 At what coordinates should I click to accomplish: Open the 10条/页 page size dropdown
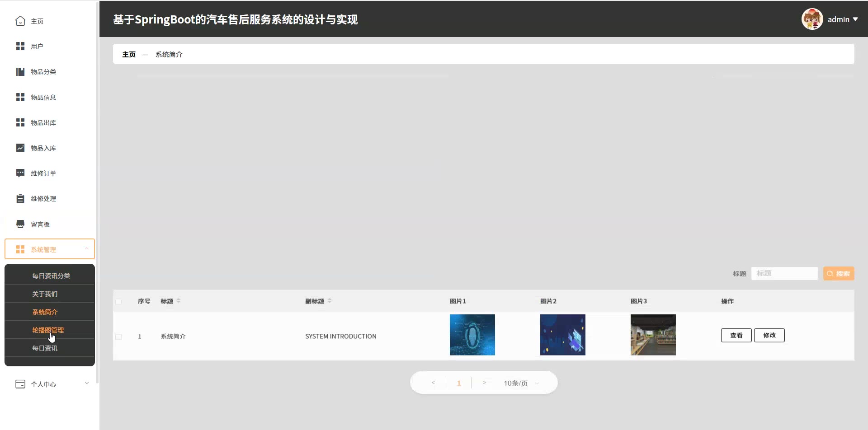click(521, 383)
